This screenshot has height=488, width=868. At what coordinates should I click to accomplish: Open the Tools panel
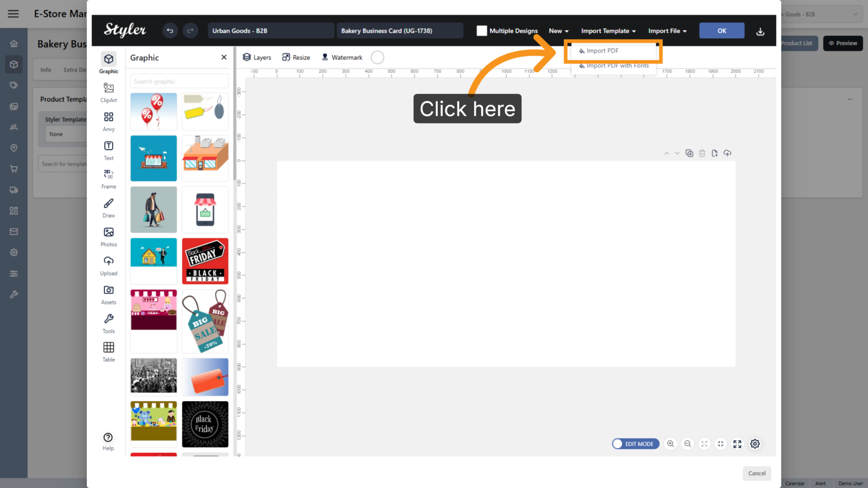point(109,323)
